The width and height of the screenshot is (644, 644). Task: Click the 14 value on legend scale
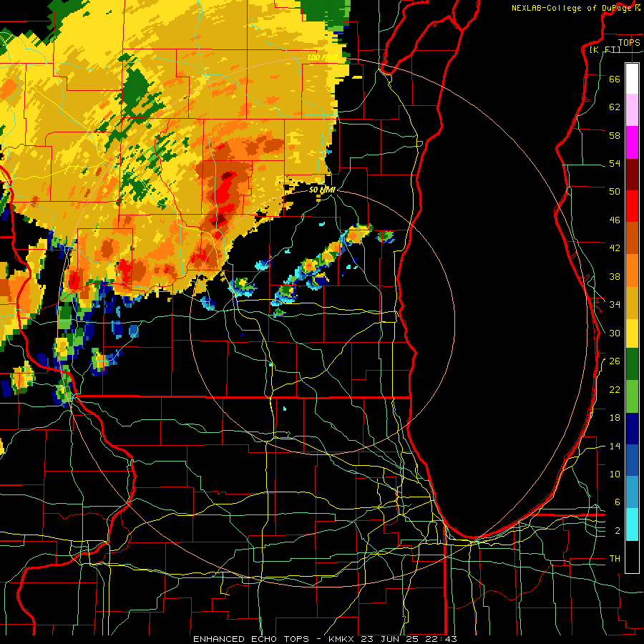click(x=615, y=446)
